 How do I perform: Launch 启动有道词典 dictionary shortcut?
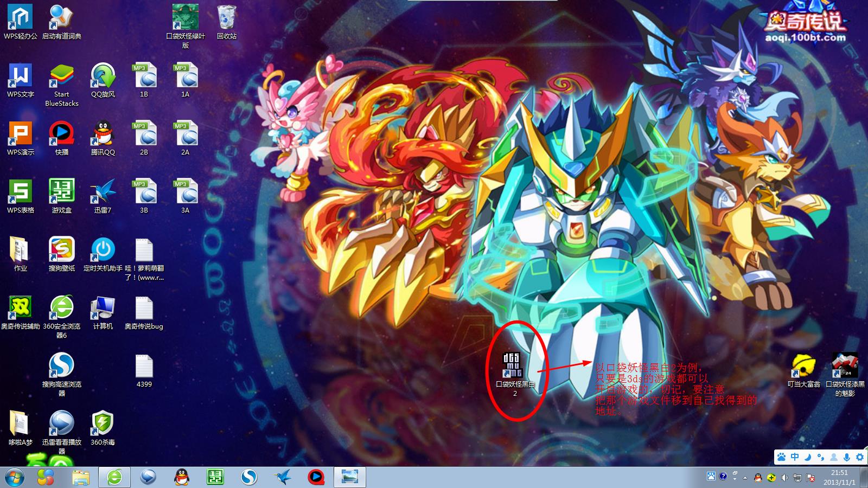[x=62, y=22]
